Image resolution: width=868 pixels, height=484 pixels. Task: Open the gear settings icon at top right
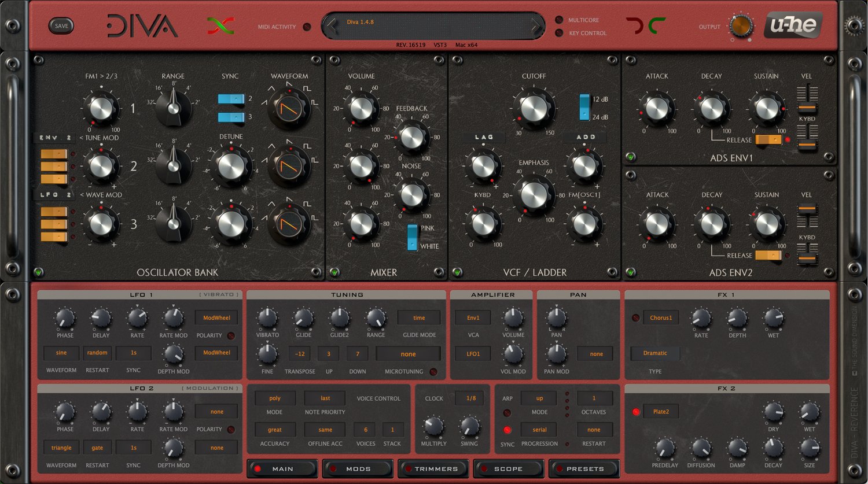coord(854,25)
